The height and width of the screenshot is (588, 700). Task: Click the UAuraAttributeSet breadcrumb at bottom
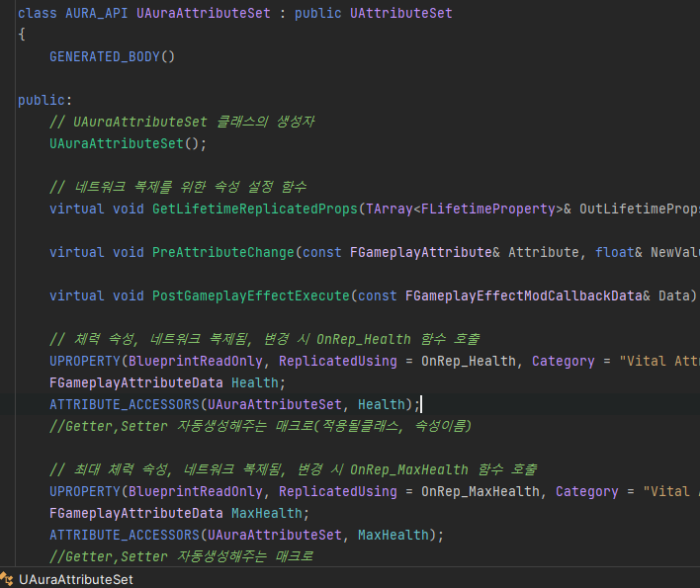click(x=75, y=579)
